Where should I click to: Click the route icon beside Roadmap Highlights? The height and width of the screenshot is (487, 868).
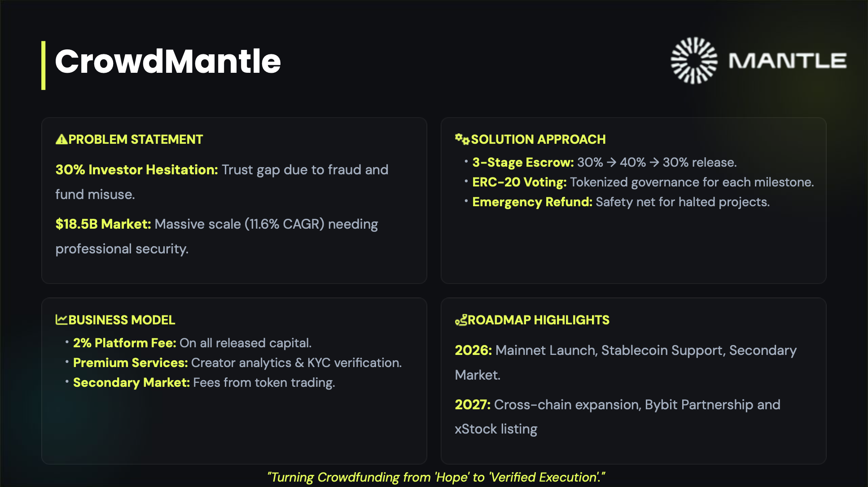461,320
